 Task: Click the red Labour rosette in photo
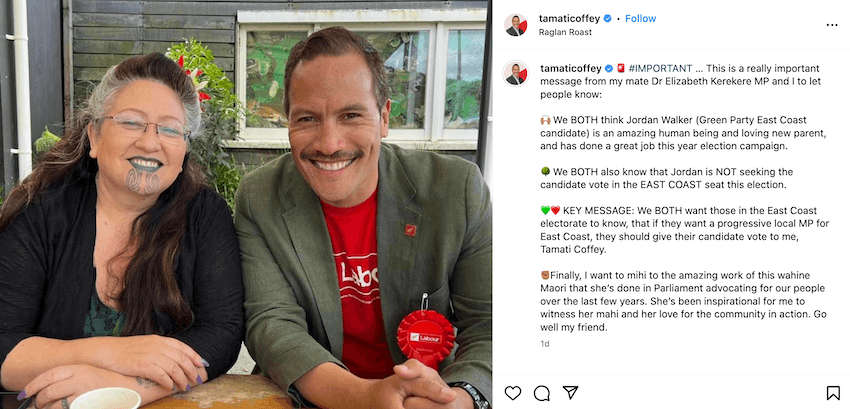[426, 337]
